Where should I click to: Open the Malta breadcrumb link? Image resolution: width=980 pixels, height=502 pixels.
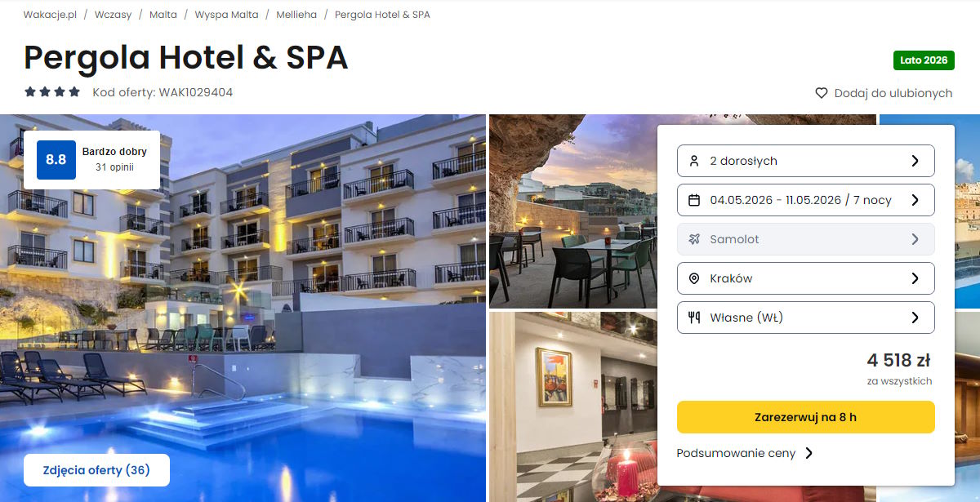click(163, 15)
